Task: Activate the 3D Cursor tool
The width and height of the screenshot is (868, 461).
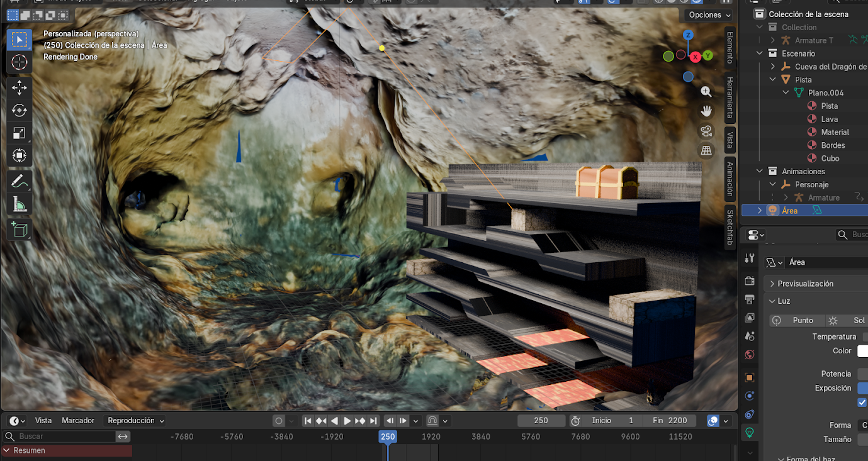Action: click(19, 62)
